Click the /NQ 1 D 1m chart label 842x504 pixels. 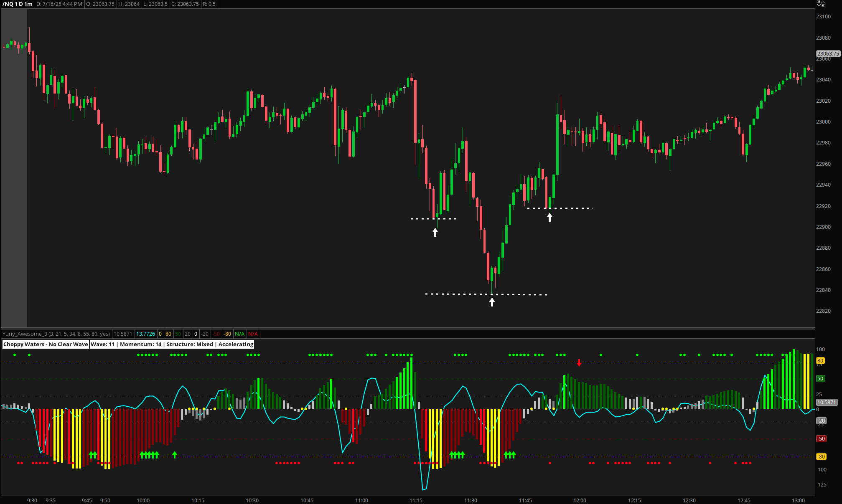pos(18,4)
